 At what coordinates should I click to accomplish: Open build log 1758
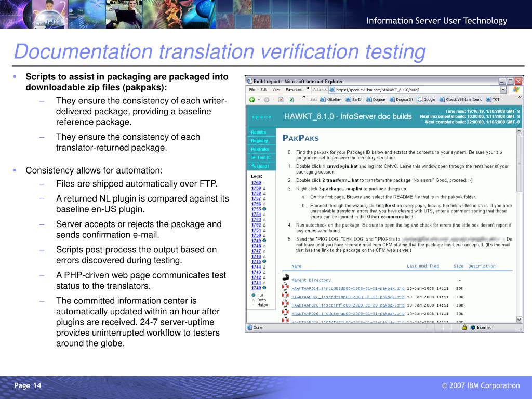pyautogui.click(x=256, y=193)
